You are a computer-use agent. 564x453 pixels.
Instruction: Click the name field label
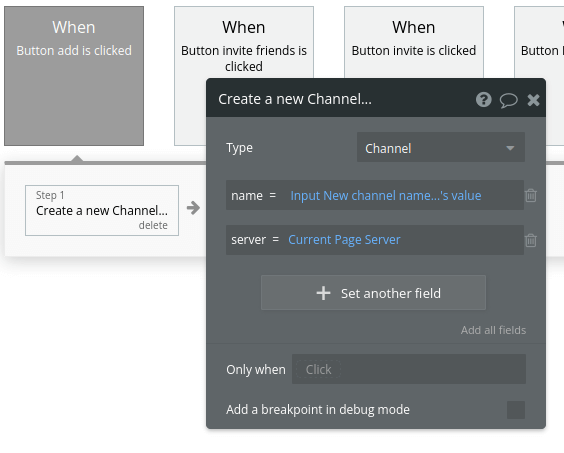pyautogui.click(x=247, y=195)
